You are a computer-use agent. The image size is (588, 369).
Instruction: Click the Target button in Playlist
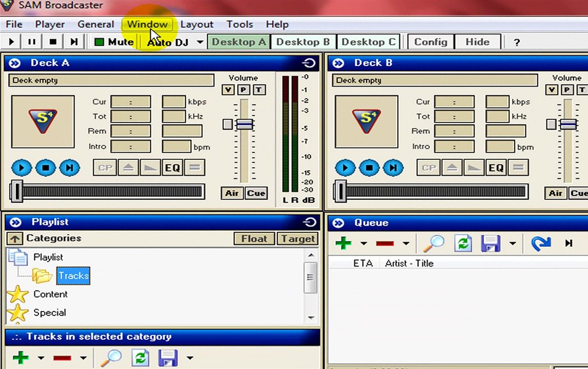[x=298, y=239]
